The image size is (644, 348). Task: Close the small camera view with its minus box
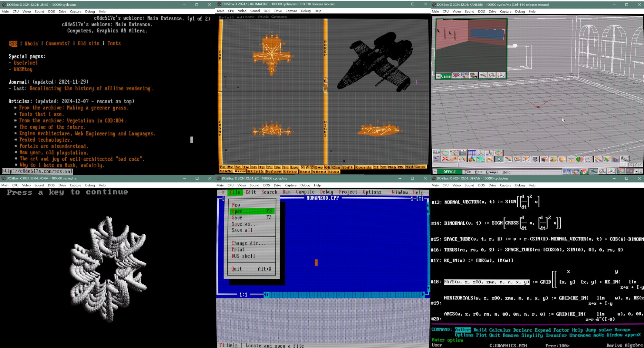[438, 76]
